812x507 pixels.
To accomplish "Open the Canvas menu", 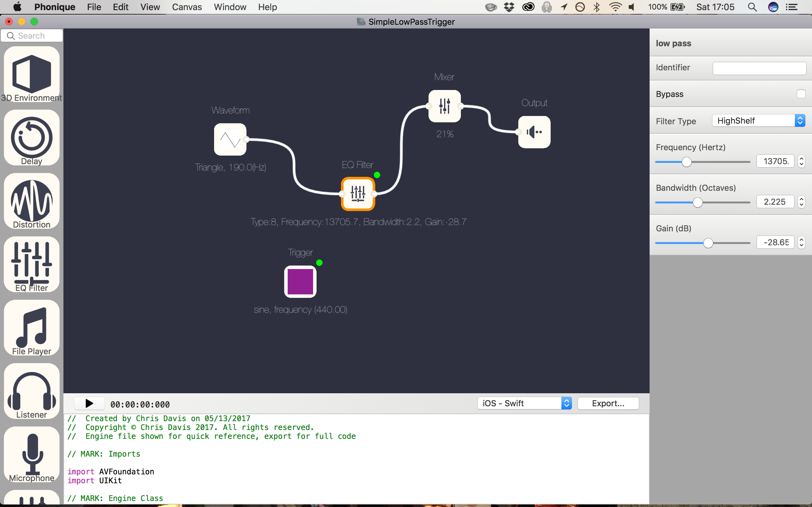I will (187, 7).
